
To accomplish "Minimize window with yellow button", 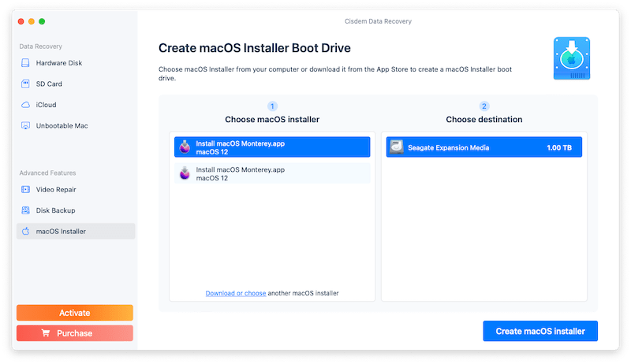I will point(32,21).
